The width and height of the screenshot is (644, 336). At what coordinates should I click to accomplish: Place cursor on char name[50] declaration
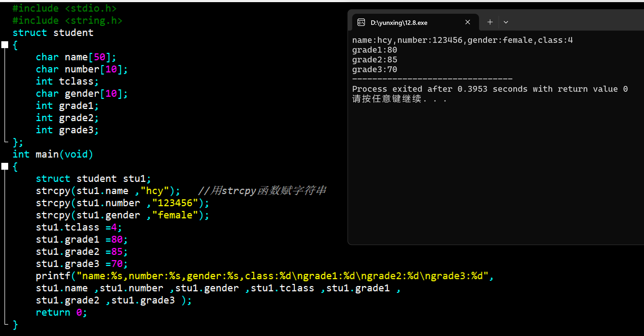pos(76,57)
